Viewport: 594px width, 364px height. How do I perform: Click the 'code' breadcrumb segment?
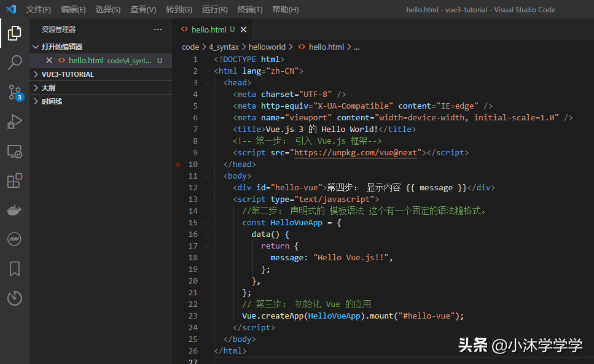[190, 47]
